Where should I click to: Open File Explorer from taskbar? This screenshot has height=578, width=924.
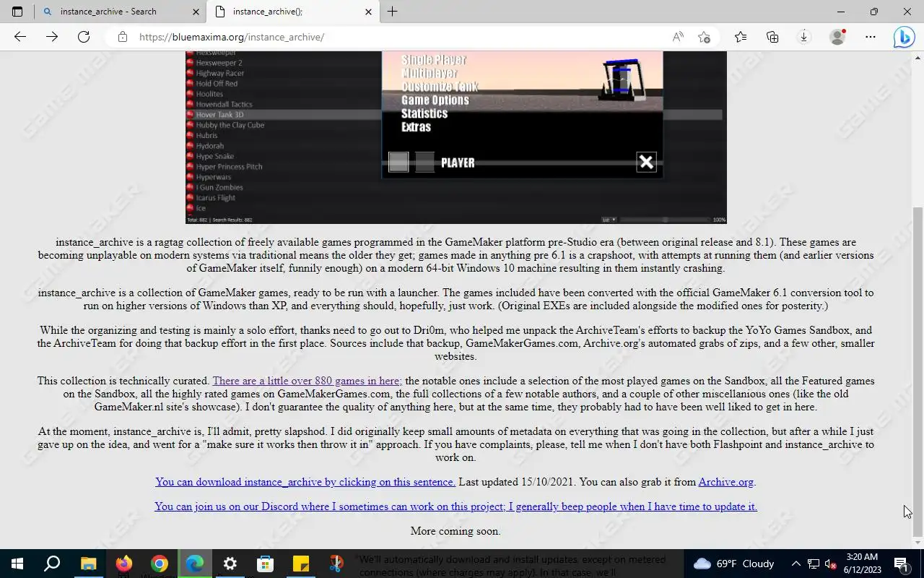[88, 564]
